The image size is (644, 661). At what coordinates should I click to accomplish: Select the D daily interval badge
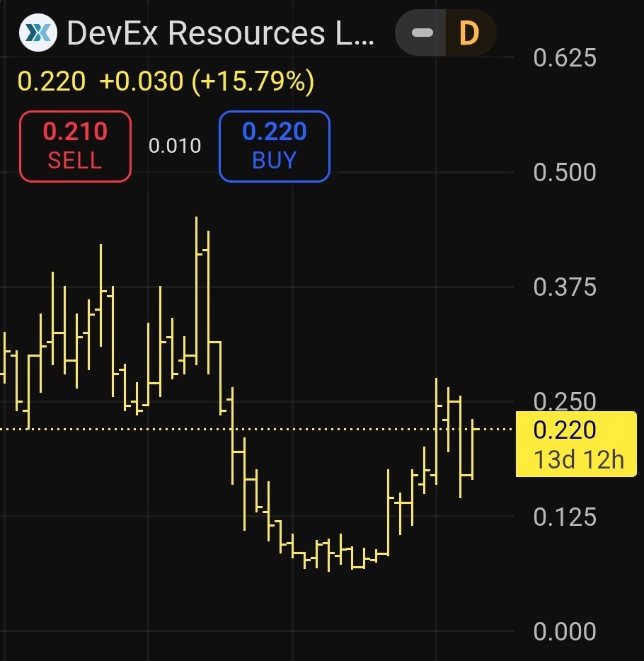(469, 33)
